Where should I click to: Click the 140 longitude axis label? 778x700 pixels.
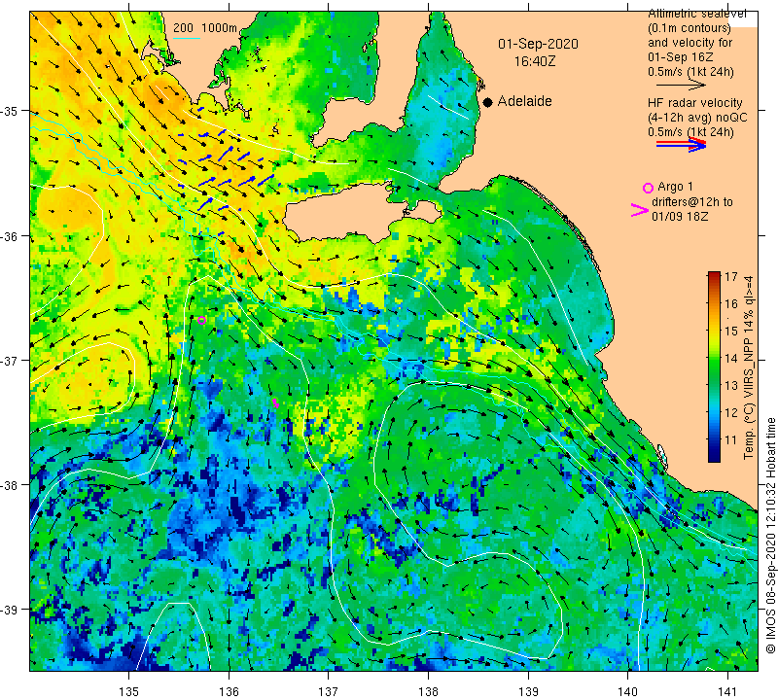pos(627,691)
